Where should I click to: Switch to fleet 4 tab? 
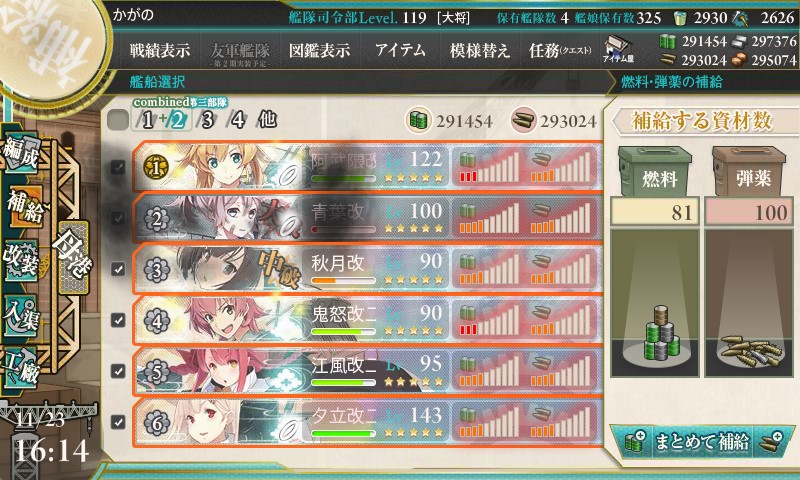click(238, 120)
